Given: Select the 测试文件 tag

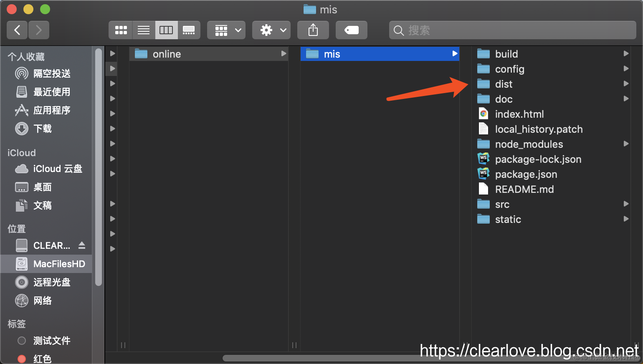Looking at the screenshot, I should tap(46, 341).
